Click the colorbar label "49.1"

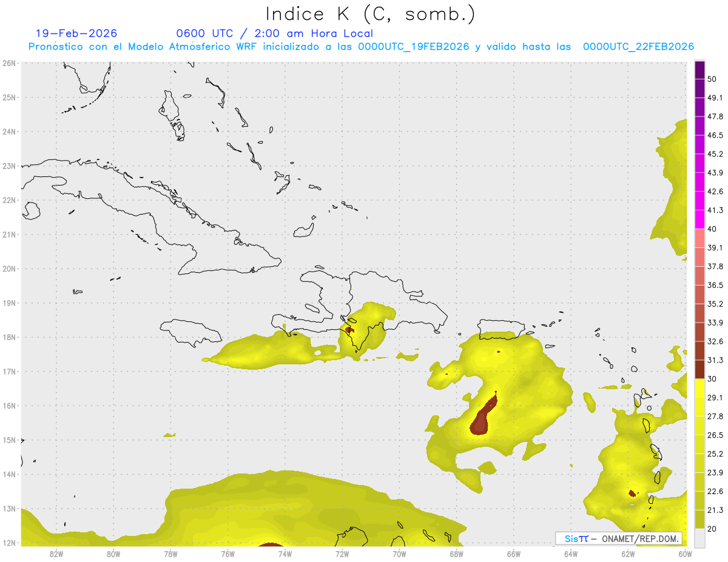click(715, 98)
